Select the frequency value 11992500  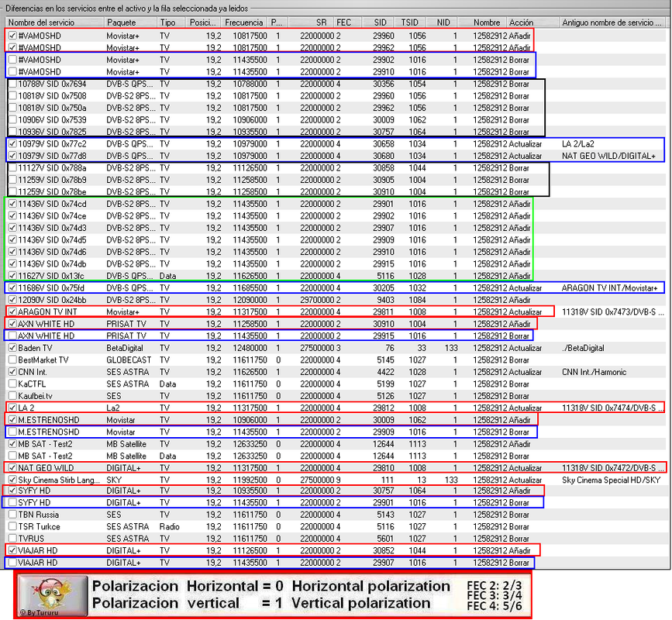250,480
